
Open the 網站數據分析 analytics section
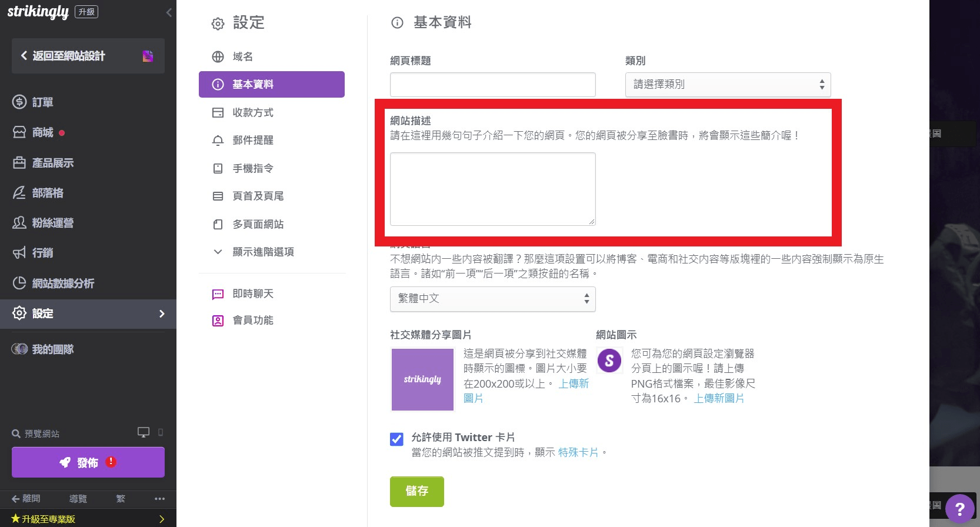(x=62, y=283)
